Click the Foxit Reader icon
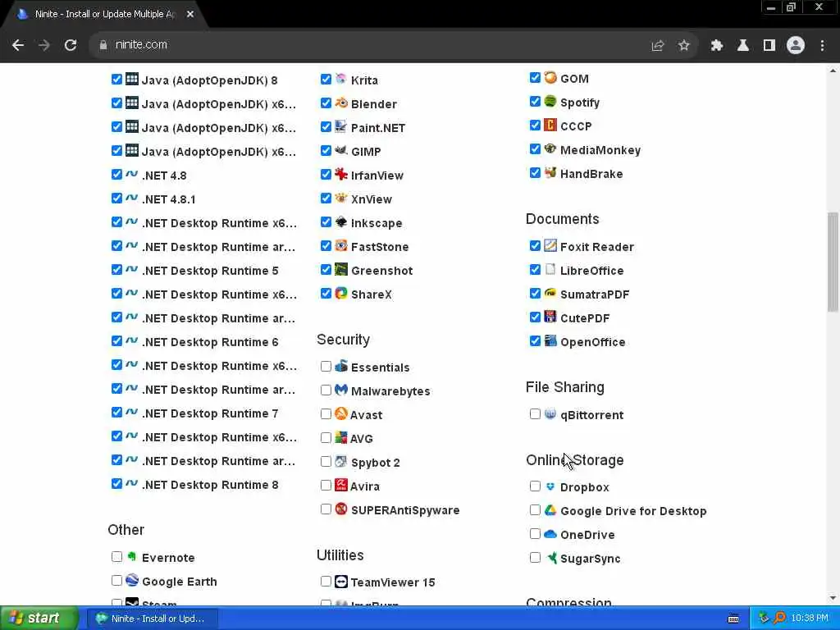840x630 pixels. 550,245
